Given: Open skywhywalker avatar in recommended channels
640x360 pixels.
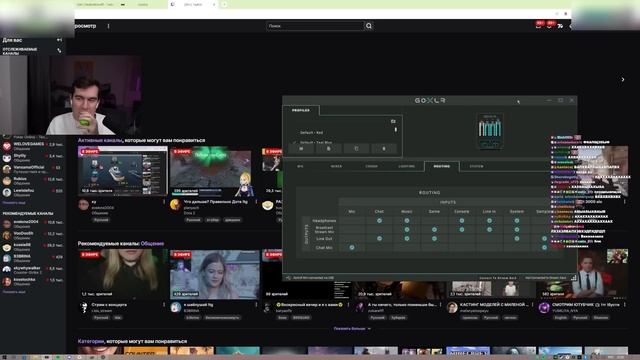Looking at the screenshot, I should click(7, 270).
